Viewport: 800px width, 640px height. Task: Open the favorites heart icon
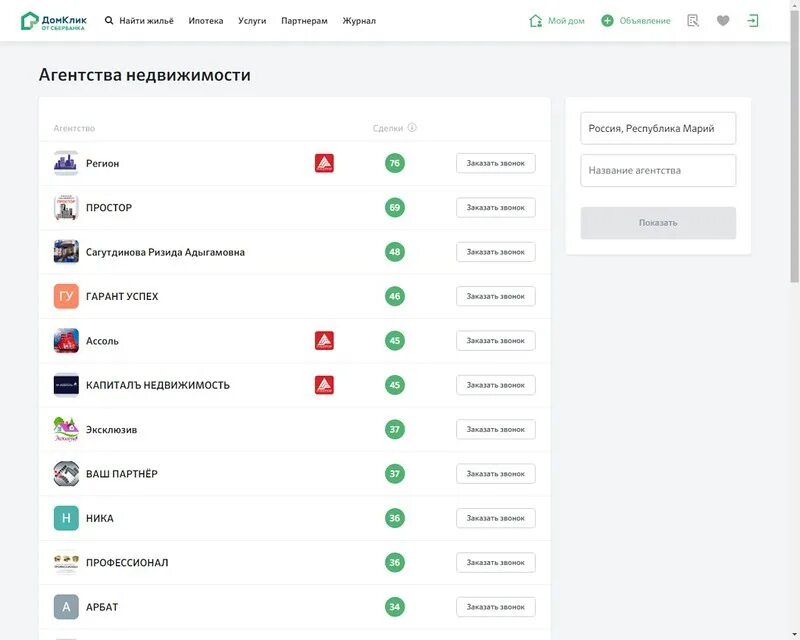[x=723, y=20]
